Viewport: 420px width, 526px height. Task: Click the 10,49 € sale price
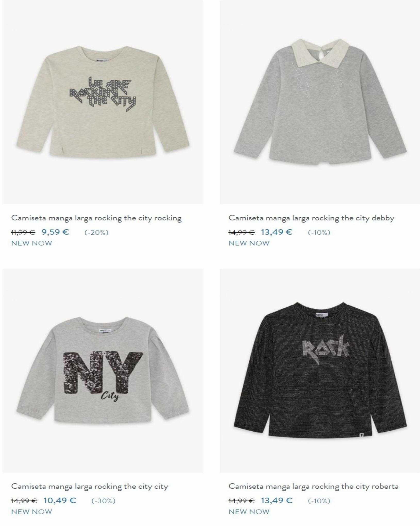click(60, 500)
